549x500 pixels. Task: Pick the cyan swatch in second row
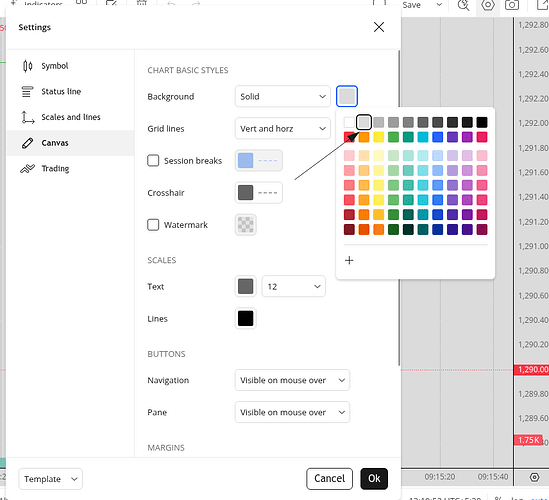pyautogui.click(x=423, y=137)
